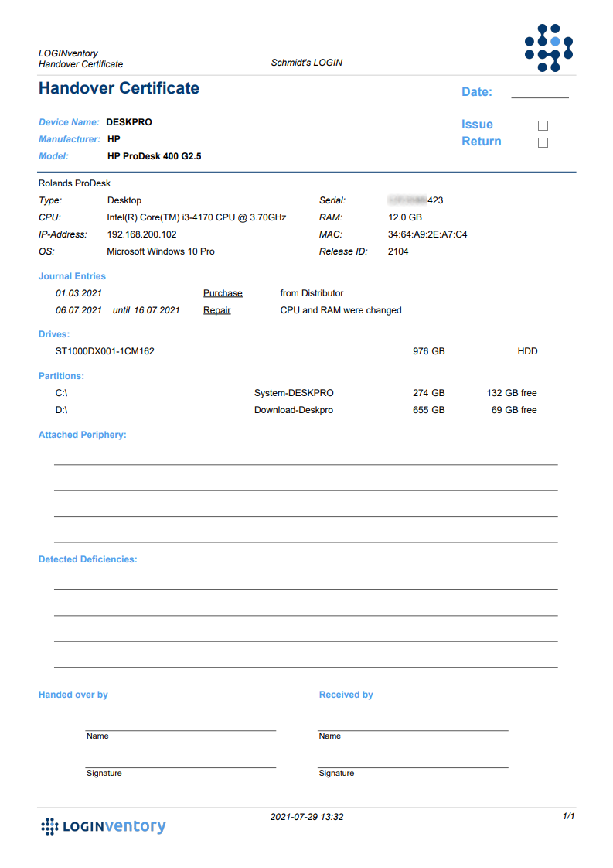This screenshot has height=868, width=613.
Task: Select 'CPU and RAM were changed' text
Action: [x=341, y=310]
